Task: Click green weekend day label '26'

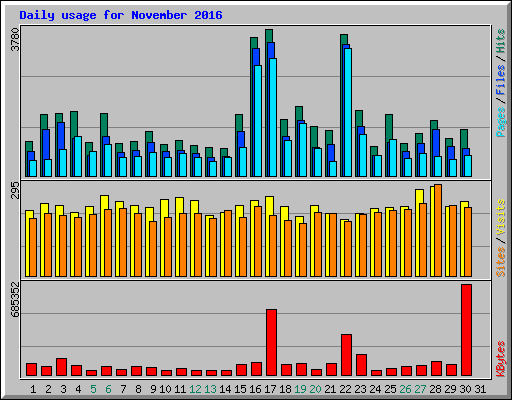Action: [x=405, y=389]
